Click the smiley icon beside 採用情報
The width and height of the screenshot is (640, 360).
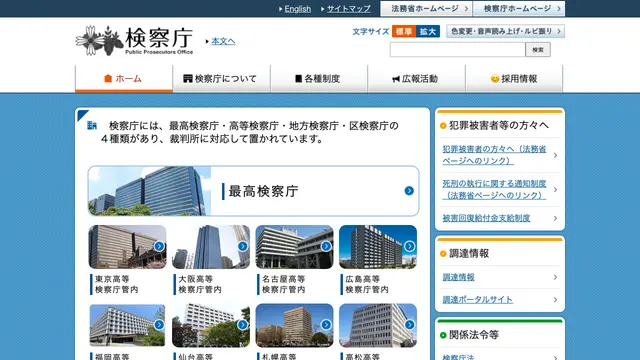(495, 78)
